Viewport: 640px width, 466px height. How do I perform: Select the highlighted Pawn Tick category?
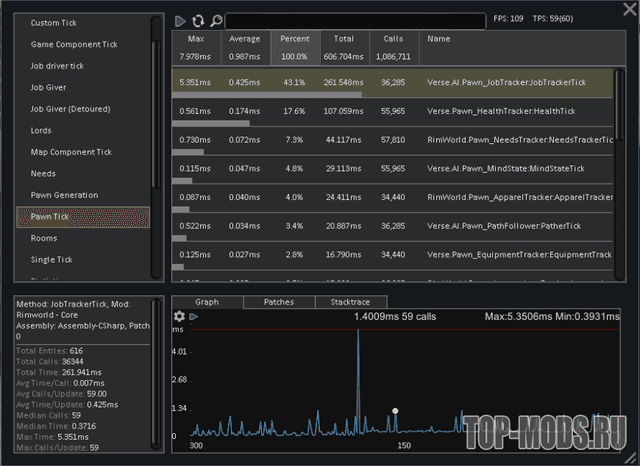pos(83,217)
